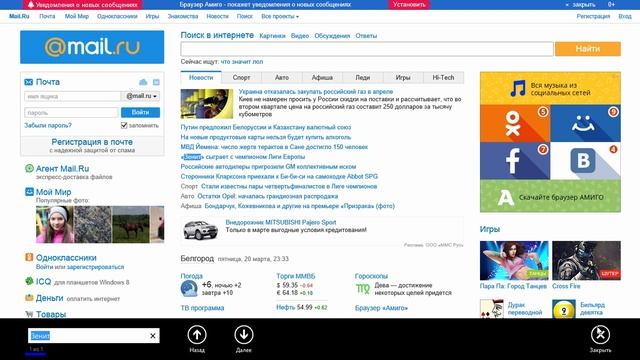The height and width of the screenshot is (360, 640).
Task: Click the Dengi wallet icon
Action: [x=29, y=298]
